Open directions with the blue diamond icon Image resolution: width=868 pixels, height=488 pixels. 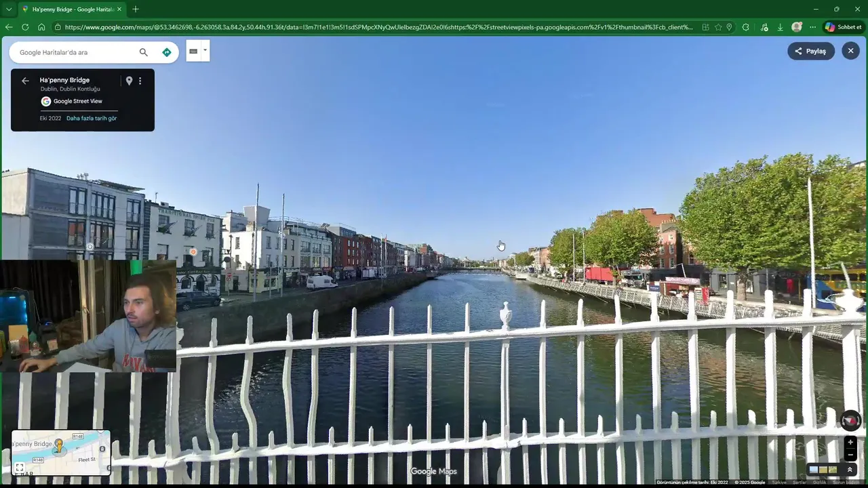click(x=167, y=52)
